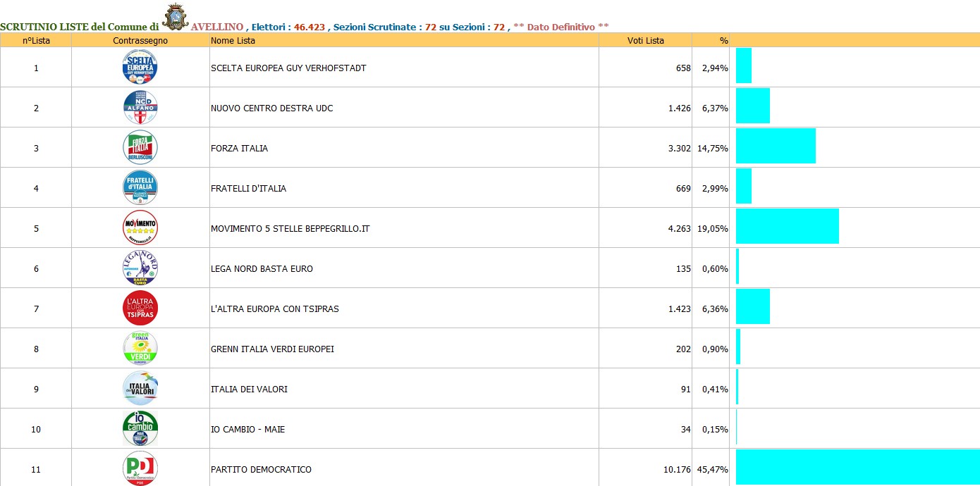Image resolution: width=980 pixels, height=486 pixels.
Task: Select the Io Cambio party symbol
Action: [140, 428]
